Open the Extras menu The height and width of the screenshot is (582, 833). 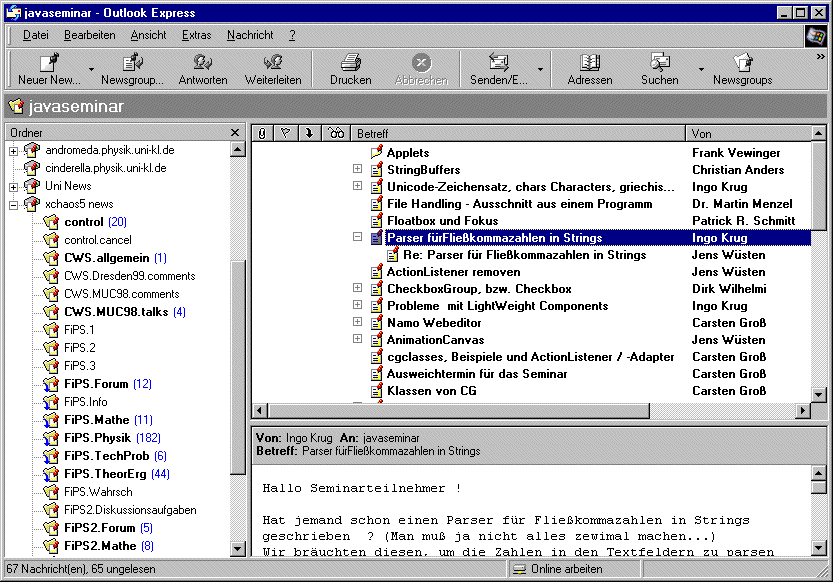coord(196,35)
